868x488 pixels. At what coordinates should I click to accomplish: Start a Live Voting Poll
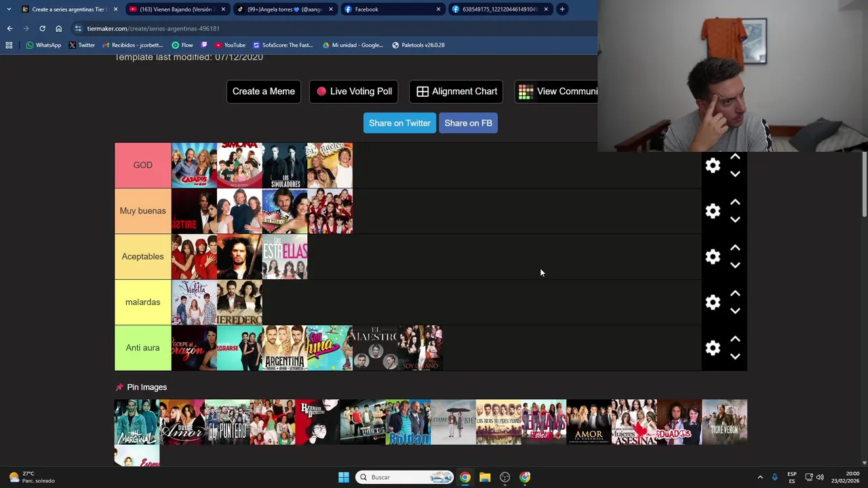[x=354, y=91]
